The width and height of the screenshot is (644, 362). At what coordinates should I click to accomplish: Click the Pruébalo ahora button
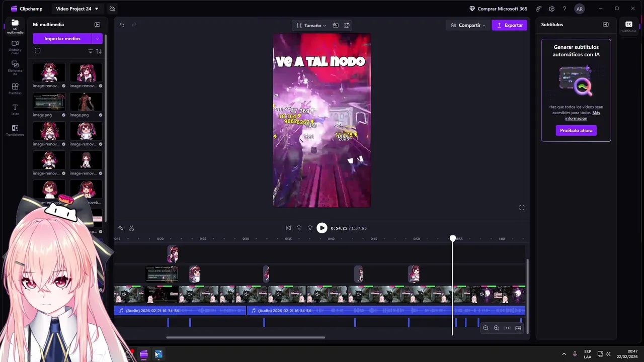pos(576,131)
